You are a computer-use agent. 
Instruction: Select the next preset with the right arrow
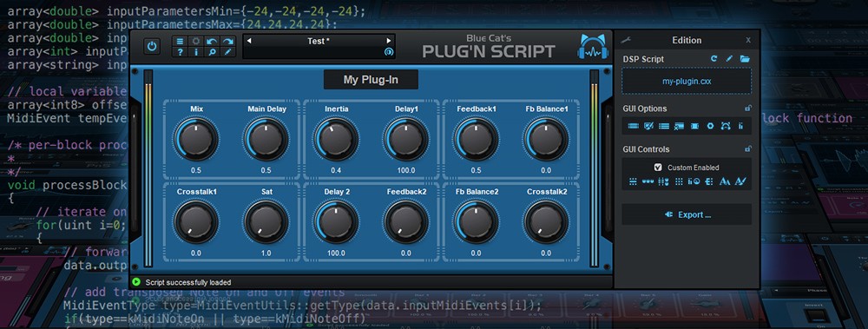coord(389,41)
